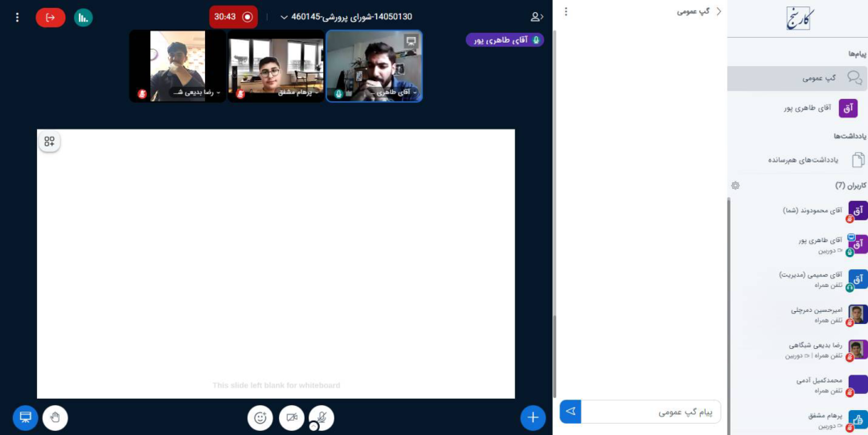The image size is (868, 435).
Task: Open آقای طاهری webcam name dropdown
Action: tap(396, 93)
